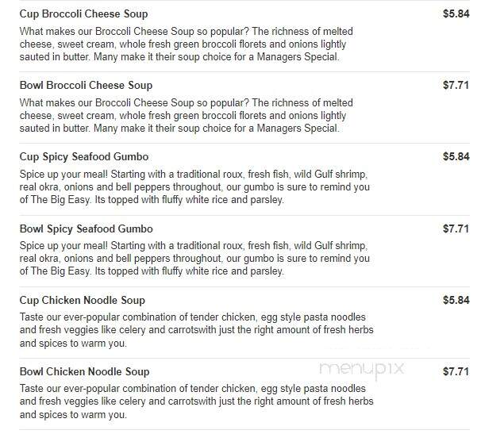Select the Bowl Broccoli Cheese Soup title
The height and width of the screenshot is (434, 504).
pos(86,86)
